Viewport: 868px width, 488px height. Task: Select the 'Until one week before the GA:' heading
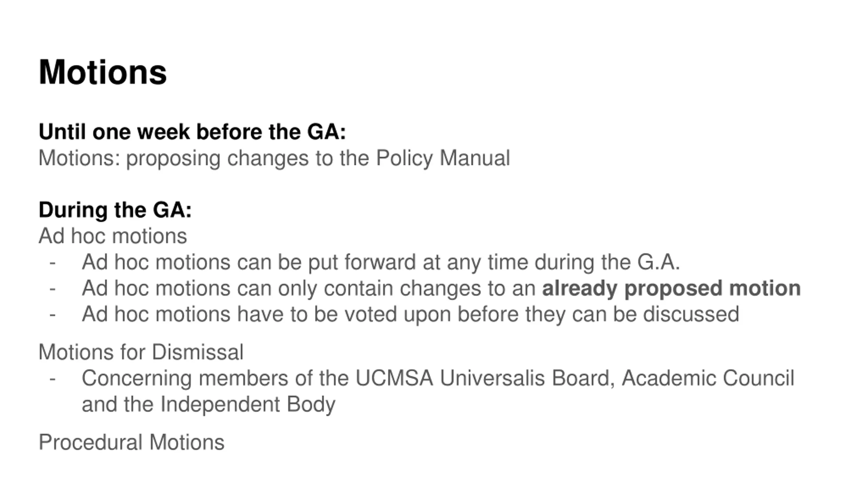click(192, 131)
